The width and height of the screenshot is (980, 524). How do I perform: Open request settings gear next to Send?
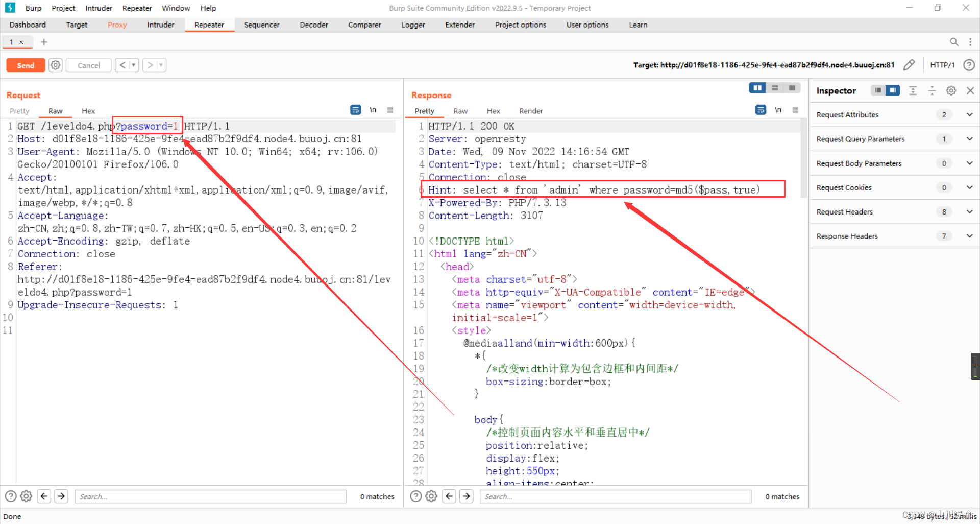click(56, 65)
